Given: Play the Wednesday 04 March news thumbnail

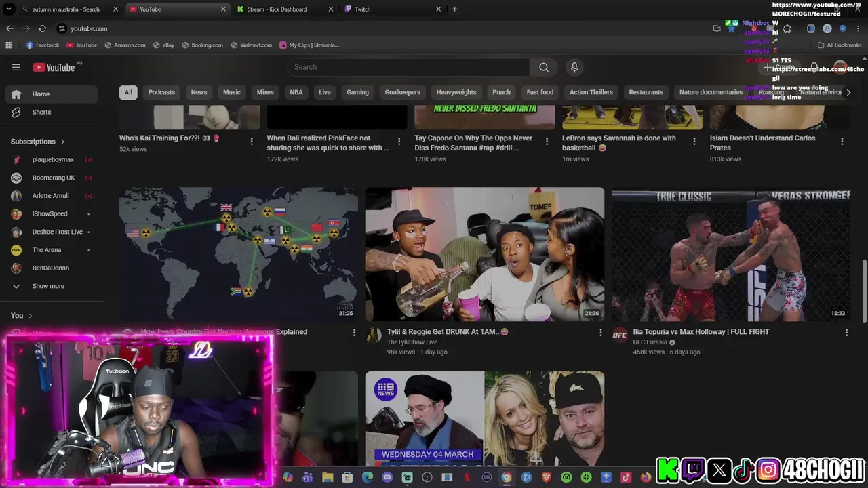Looking at the screenshot, I should pyautogui.click(x=485, y=419).
